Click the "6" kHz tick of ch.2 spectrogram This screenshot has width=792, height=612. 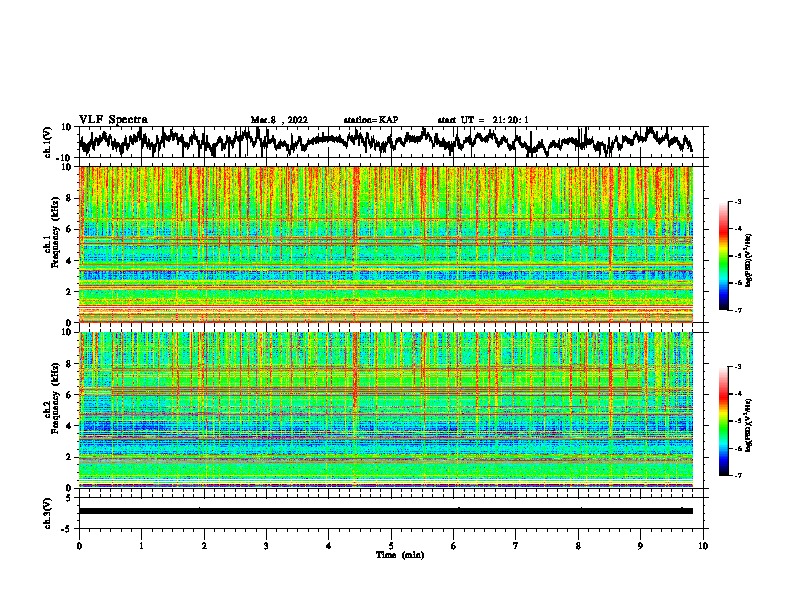(x=70, y=395)
